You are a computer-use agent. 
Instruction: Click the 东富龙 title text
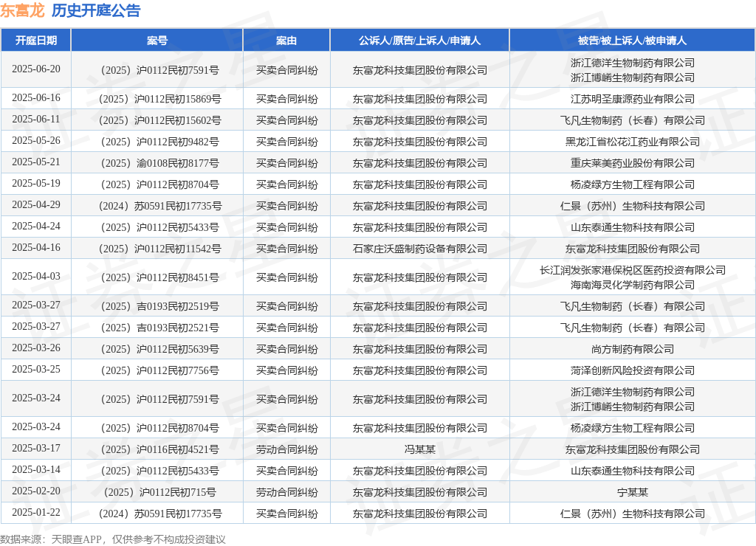[x=22, y=10]
